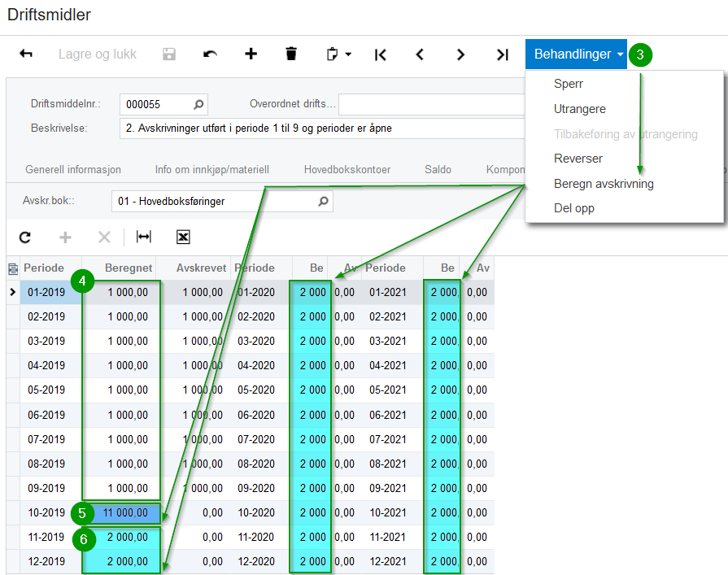Select the 01-2019 period cell
Viewport: 728px width, 575px height.
51,292
